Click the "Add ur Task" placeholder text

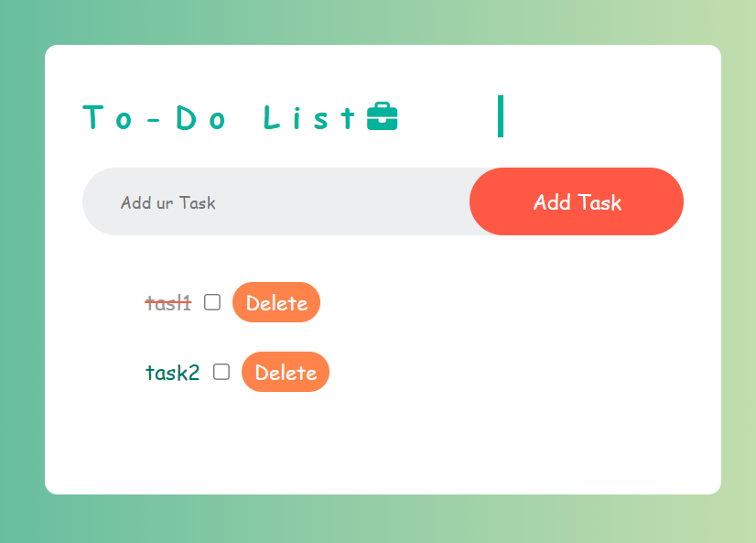(168, 202)
